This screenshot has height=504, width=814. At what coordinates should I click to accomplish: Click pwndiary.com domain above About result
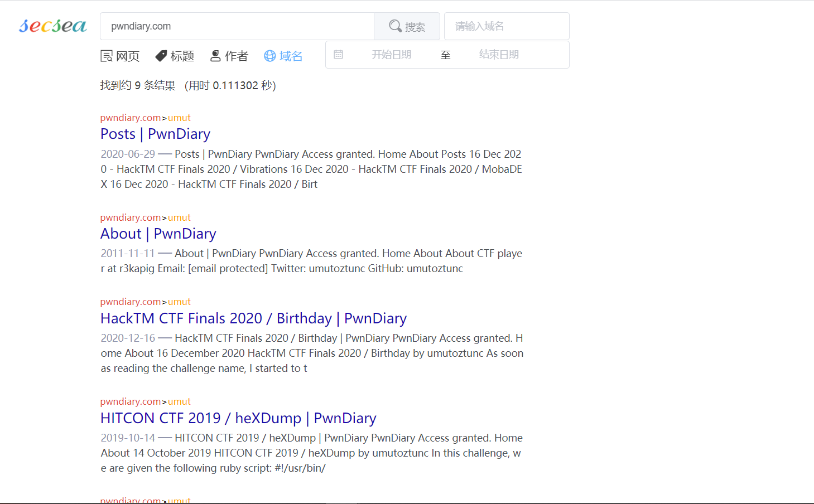click(x=131, y=217)
